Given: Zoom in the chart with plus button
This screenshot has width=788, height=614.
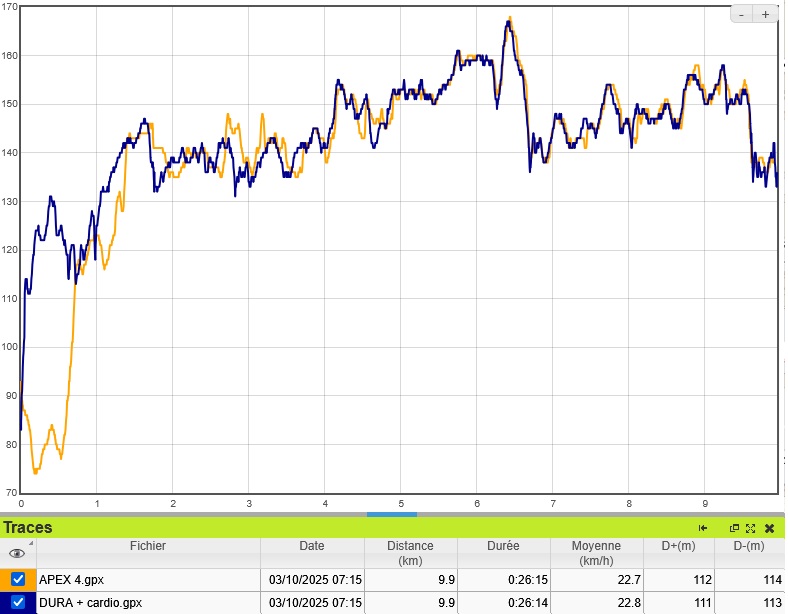Looking at the screenshot, I should [766, 14].
